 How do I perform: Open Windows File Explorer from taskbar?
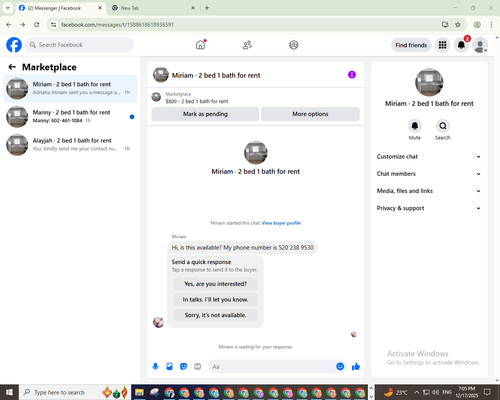point(139,392)
